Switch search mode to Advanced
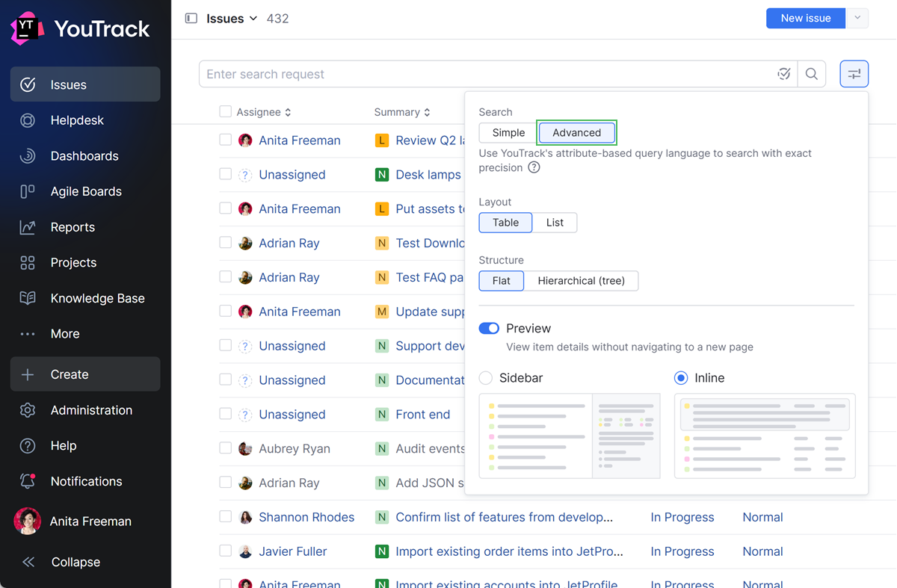897x588 pixels. tap(576, 133)
